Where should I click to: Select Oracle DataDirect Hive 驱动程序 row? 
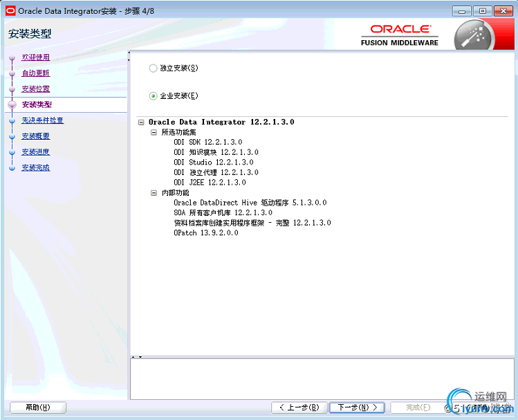(250, 203)
